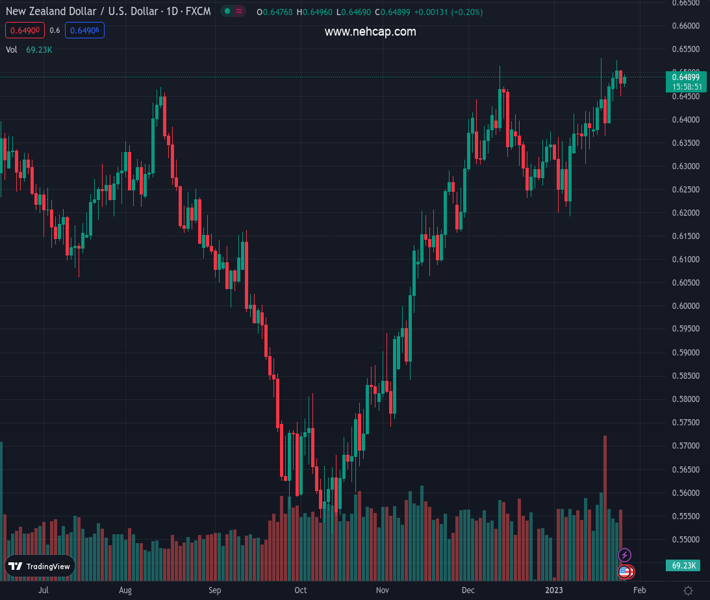Click the pink approximate-data symbol icon
This screenshot has width=710, height=600.
(239, 11)
